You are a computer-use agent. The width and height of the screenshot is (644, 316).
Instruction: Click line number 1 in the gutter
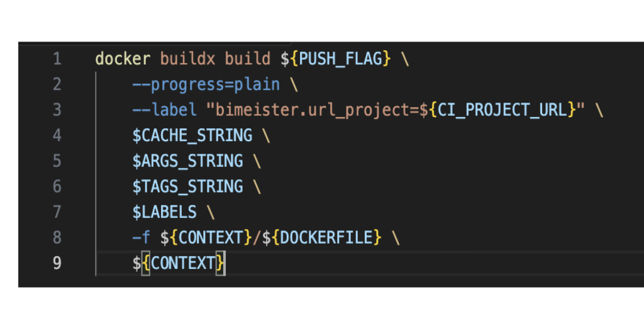[x=57, y=59]
